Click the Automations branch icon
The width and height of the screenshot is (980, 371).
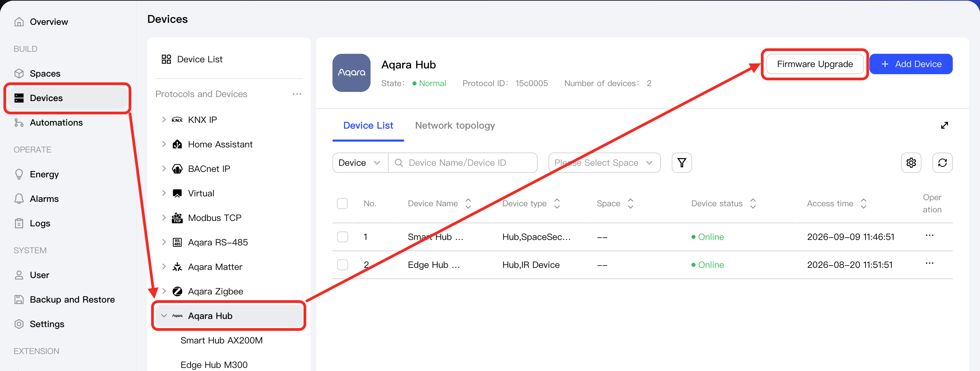coord(19,123)
